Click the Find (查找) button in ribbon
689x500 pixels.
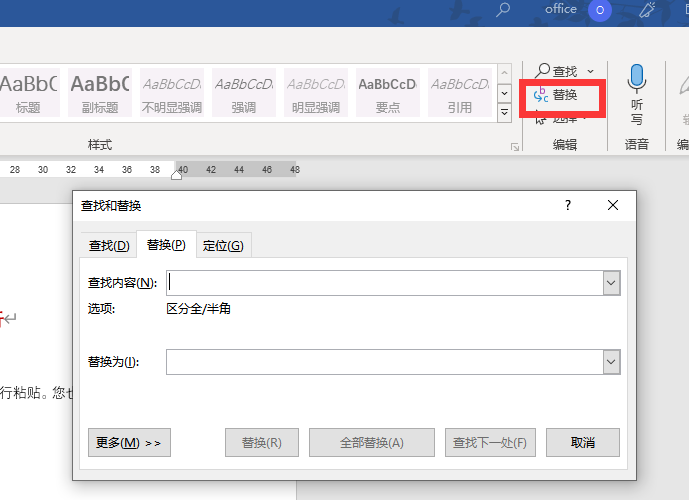point(556,71)
